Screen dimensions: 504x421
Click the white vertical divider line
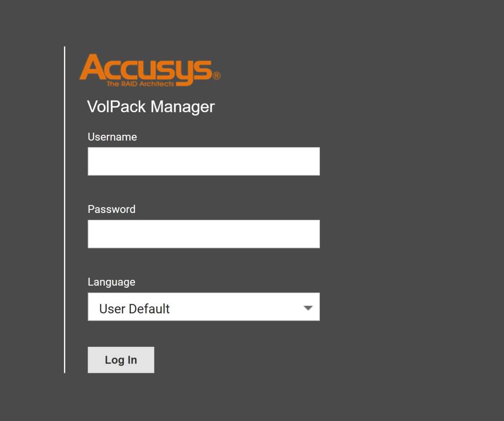point(64,210)
